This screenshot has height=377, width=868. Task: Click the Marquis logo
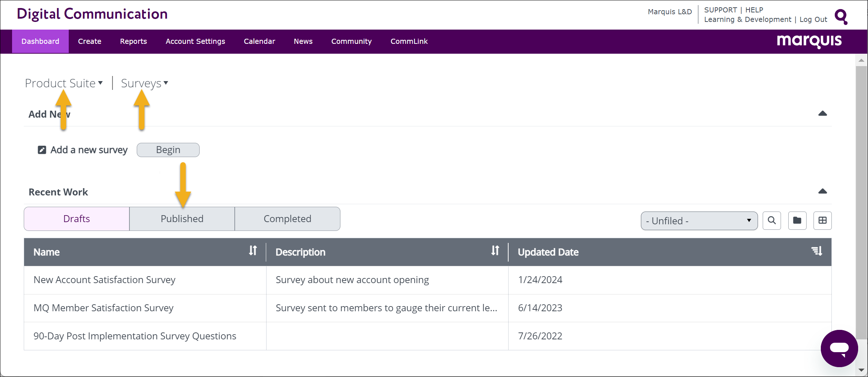(809, 41)
